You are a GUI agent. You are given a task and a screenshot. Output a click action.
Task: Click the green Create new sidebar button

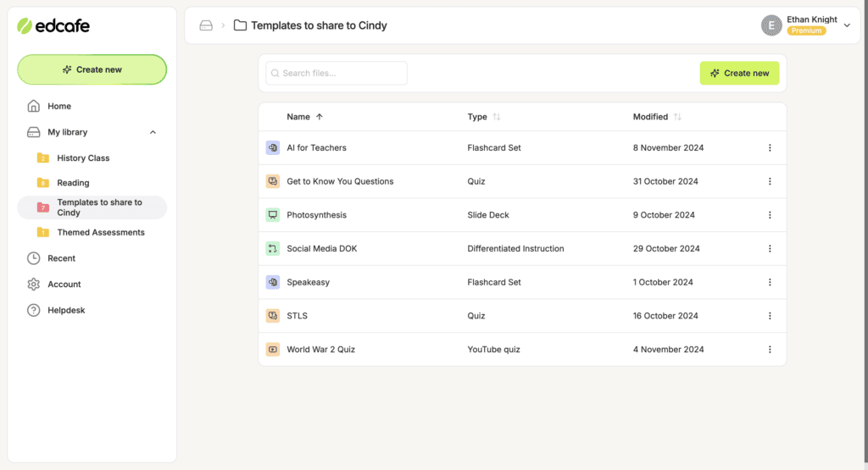[x=92, y=69]
